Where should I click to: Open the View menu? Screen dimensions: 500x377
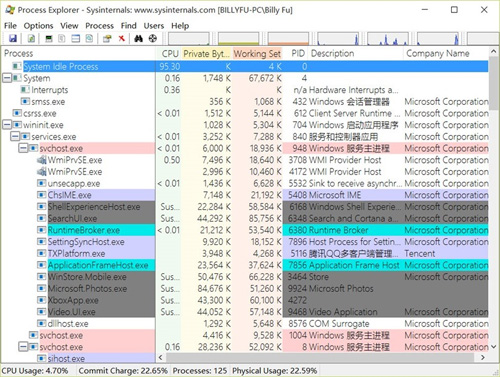[x=69, y=26]
